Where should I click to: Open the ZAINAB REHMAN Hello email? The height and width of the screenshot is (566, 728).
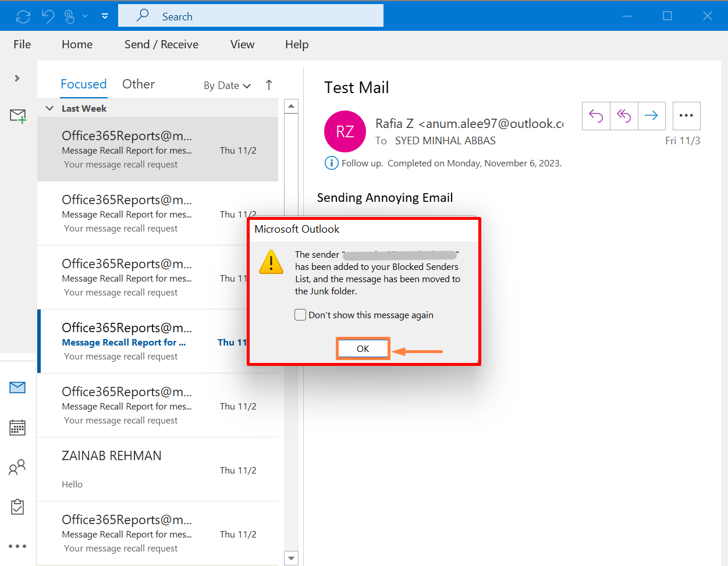tap(158, 469)
